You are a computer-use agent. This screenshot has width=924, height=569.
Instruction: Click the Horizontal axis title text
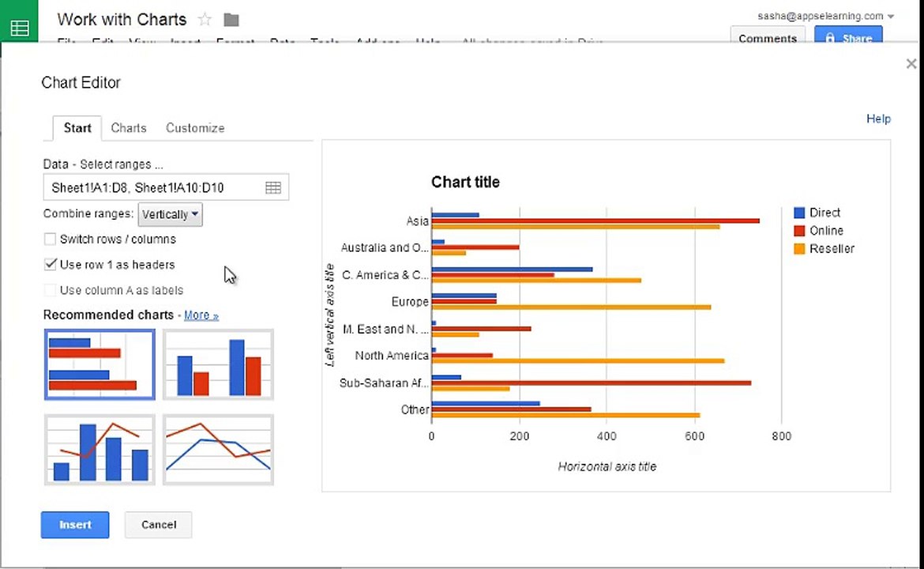pyautogui.click(x=607, y=466)
